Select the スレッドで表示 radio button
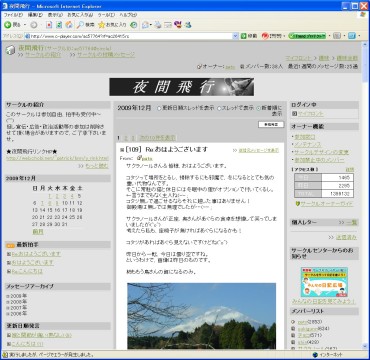This screenshot has height=360, width=370. click(219, 108)
